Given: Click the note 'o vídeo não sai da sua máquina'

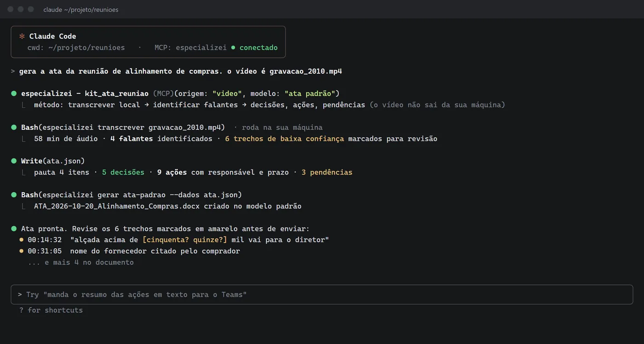Looking at the screenshot, I should pyautogui.click(x=437, y=105).
